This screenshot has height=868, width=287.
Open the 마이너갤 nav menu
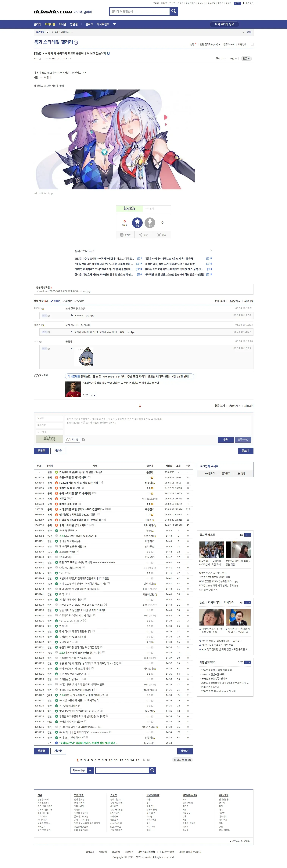point(50,24)
